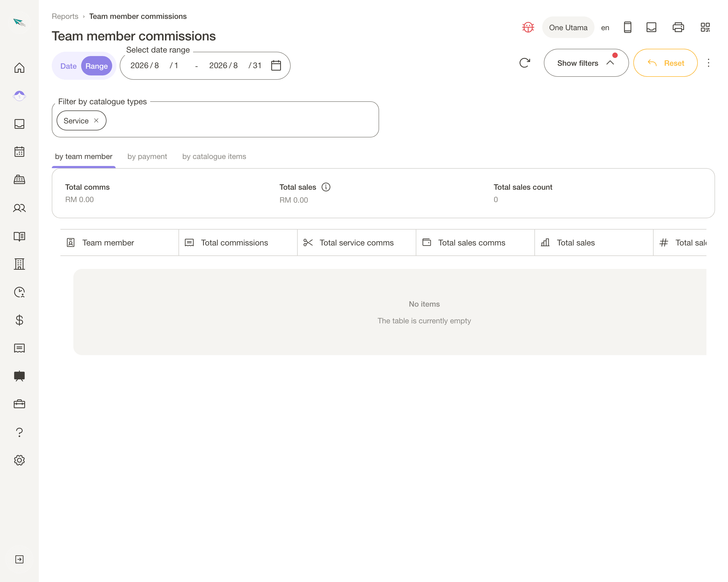This screenshot has width=728, height=582.
Task: Open the One Utama location selector
Action: click(568, 27)
